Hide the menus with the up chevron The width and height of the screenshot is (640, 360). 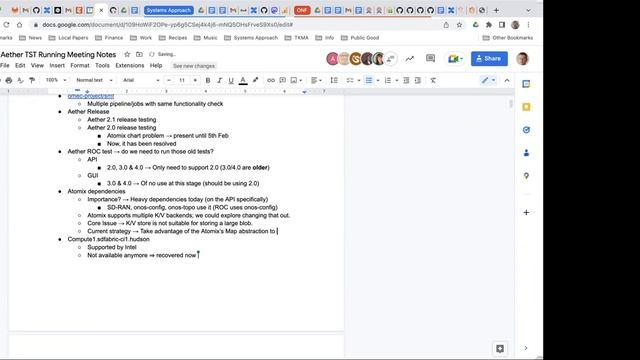tap(507, 80)
